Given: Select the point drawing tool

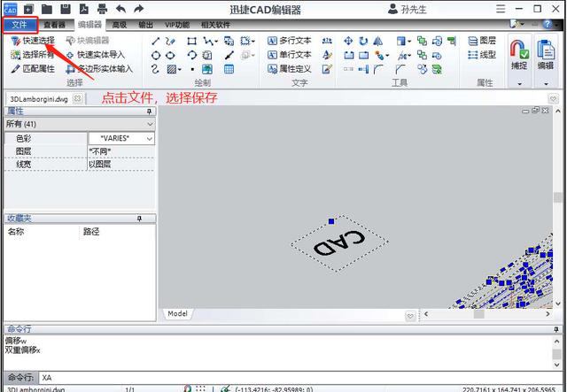Looking at the screenshot, I should (192, 69).
